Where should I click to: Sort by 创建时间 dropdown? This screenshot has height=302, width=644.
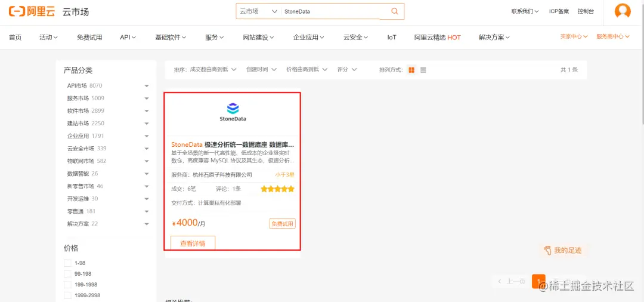[261, 69]
